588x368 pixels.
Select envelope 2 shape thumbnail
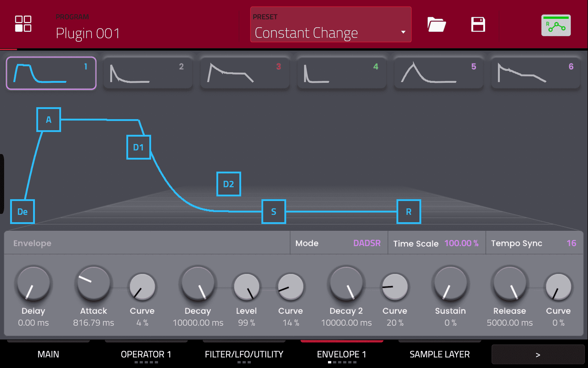pos(148,73)
